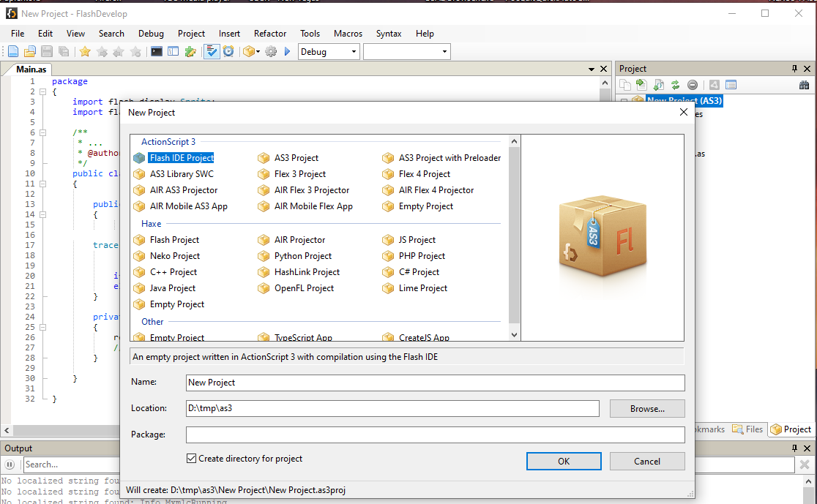This screenshot has height=504, width=817.
Task: Switch to the Files tab
Action: pyautogui.click(x=747, y=429)
